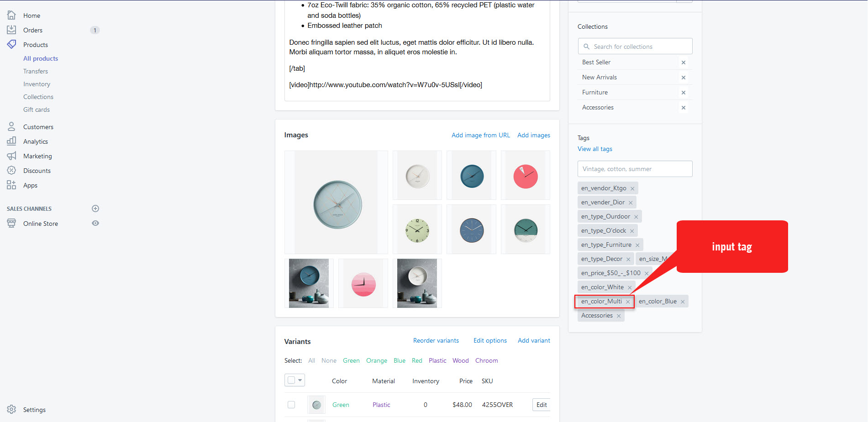Viewport: 868px width, 422px height.
Task: Select the red clock thumbnail image
Action: pos(526,175)
